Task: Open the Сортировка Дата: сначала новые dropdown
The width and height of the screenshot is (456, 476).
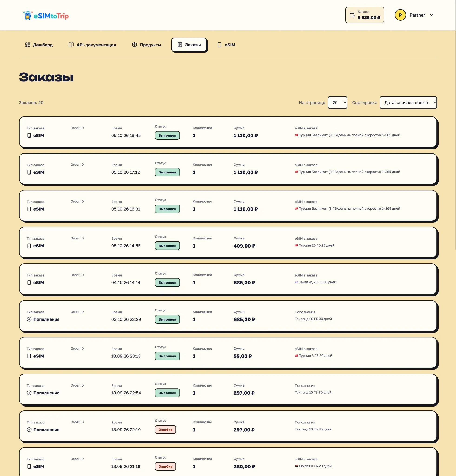Action: pyautogui.click(x=408, y=102)
